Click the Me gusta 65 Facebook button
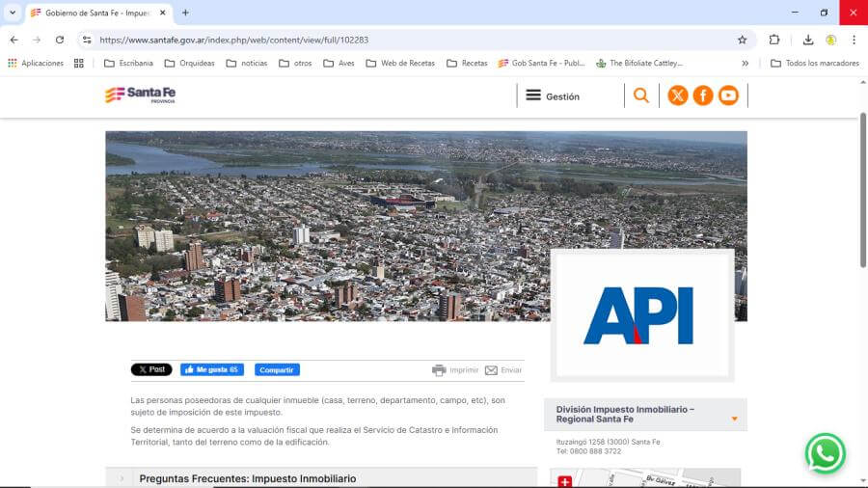 coord(212,369)
